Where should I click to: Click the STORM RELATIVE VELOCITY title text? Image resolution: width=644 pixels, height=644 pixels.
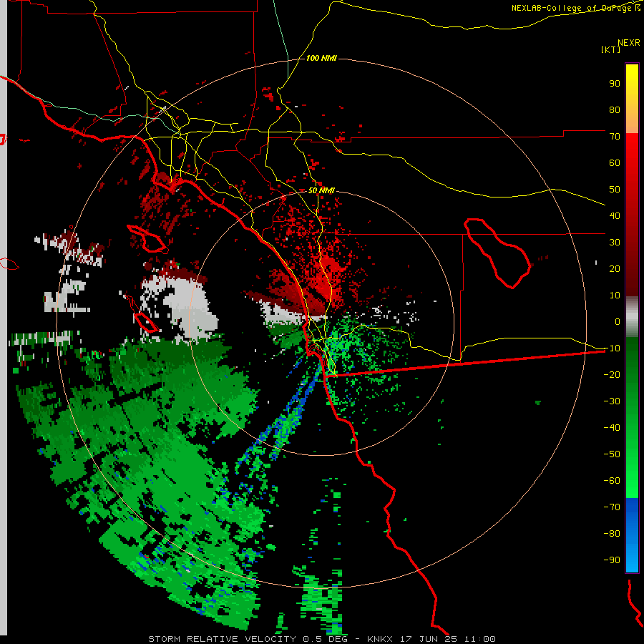222,639
